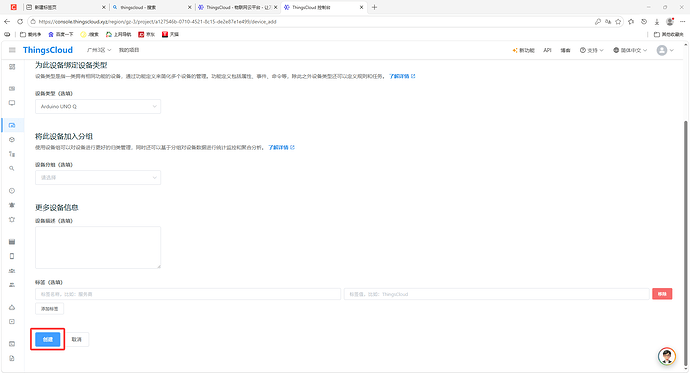Switch to the 新建标签页 tab
The width and height of the screenshot is (690, 373).
65,7
